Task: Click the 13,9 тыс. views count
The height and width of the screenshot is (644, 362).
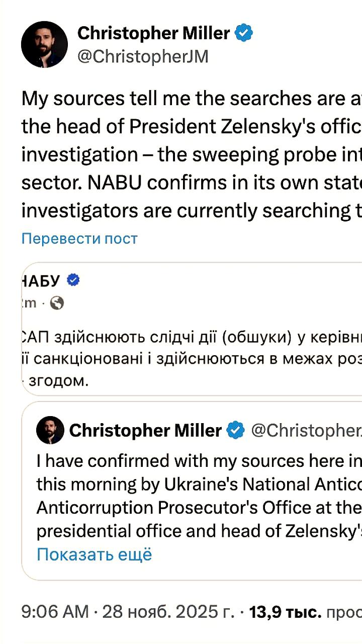Action: coord(285,612)
